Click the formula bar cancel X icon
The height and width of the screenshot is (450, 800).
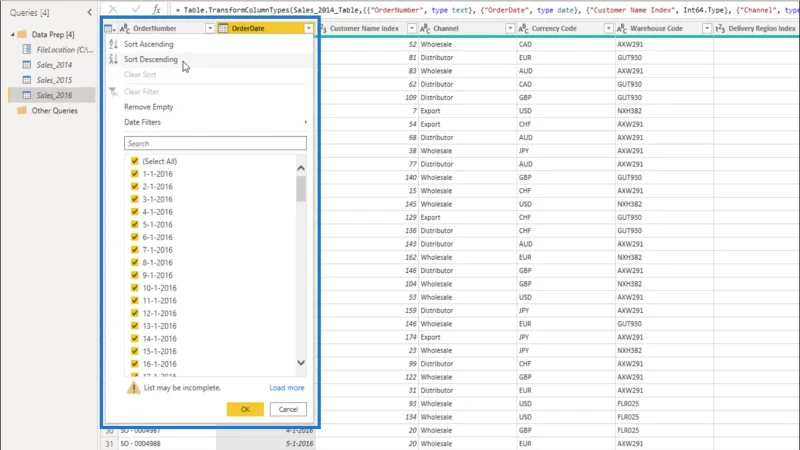coord(113,9)
